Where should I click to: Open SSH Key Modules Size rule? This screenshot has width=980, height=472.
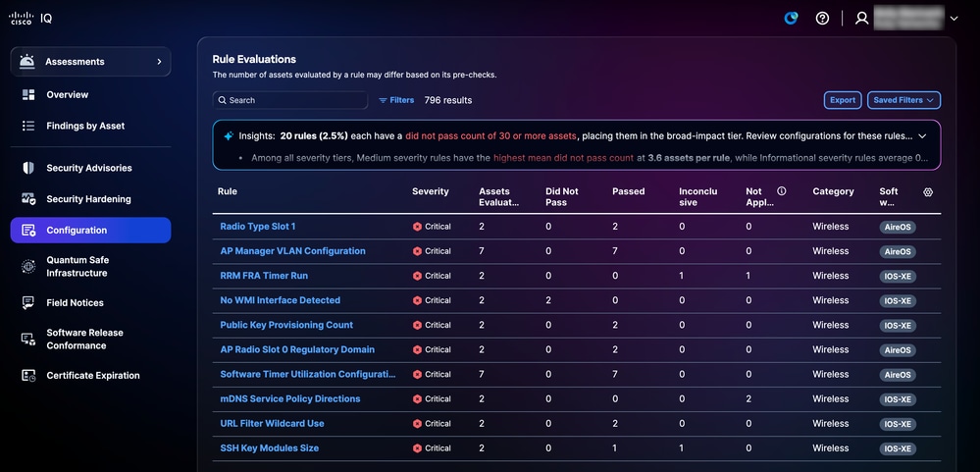pos(270,447)
